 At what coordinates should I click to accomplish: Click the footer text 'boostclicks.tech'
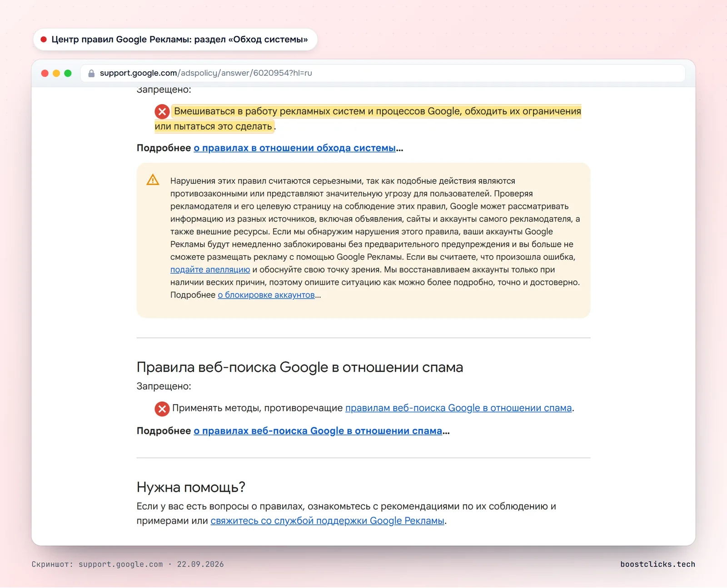pyautogui.click(x=658, y=564)
